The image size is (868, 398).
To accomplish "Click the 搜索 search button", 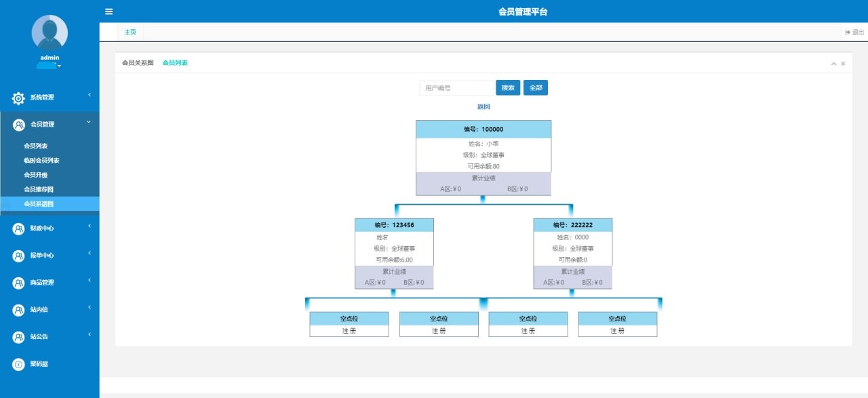I will 508,87.
